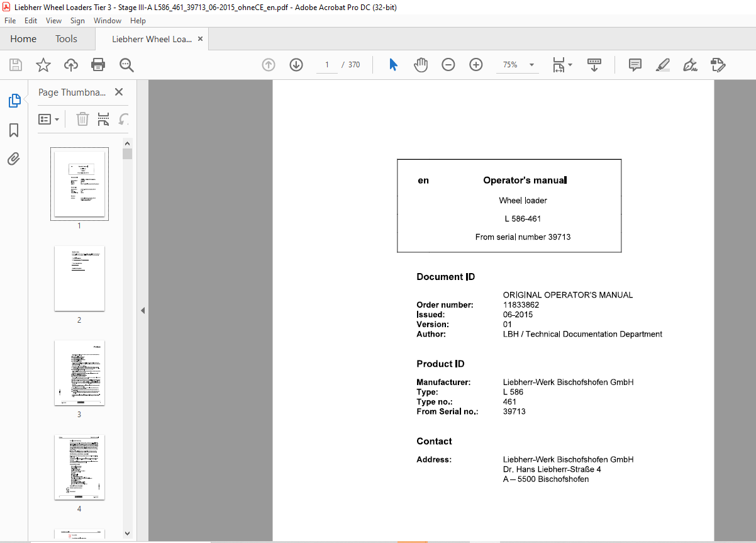The image size is (756, 543).
Task: Select page 1 thumbnail
Action: click(79, 184)
